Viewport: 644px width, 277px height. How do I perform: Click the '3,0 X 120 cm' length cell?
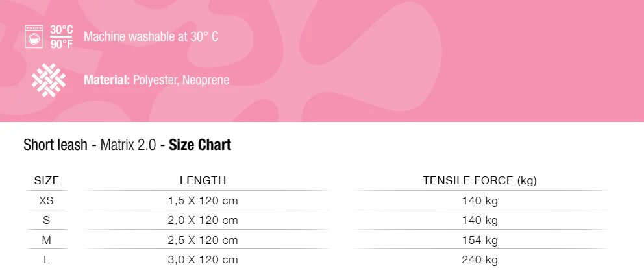pyautogui.click(x=203, y=260)
